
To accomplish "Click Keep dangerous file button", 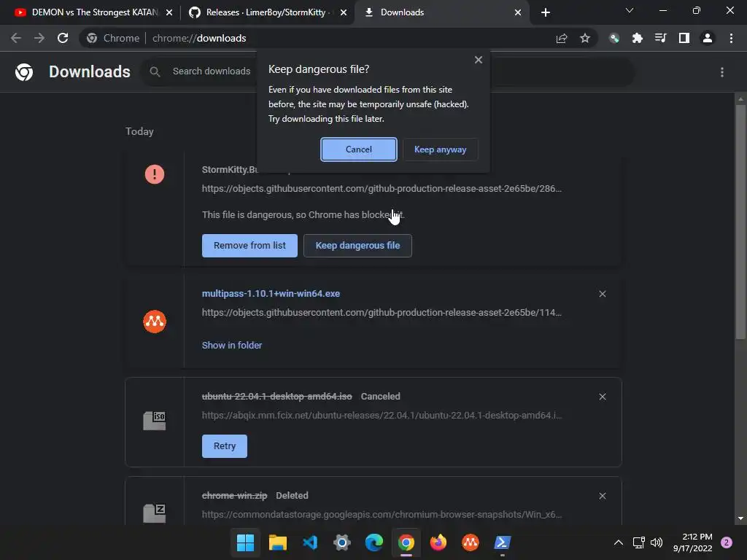I will pos(357,246).
